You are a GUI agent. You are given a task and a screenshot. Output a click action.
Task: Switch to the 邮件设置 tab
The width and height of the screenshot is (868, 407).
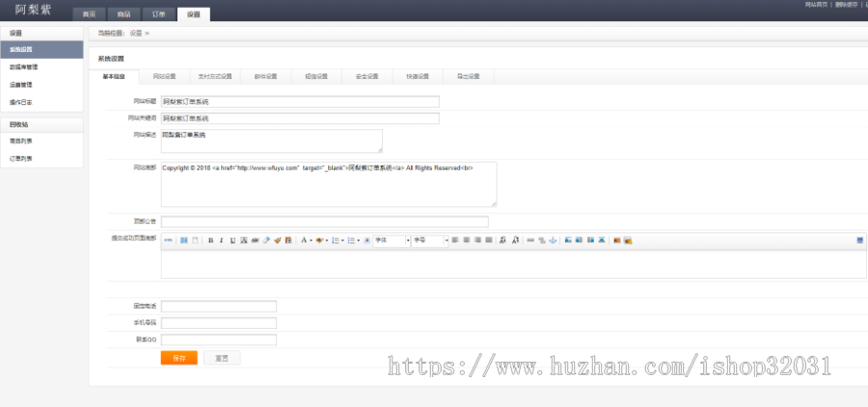[x=266, y=76]
